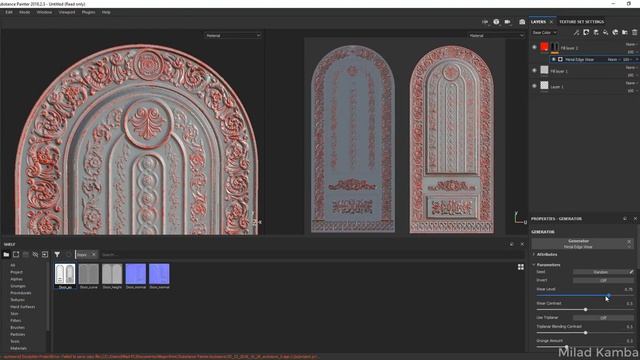Image resolution: width=640 pixels, height=360 pixels.
Task: Remove the Metal Edge Wear generator with X
Action: pyautogui.click(x=629, y=241)
